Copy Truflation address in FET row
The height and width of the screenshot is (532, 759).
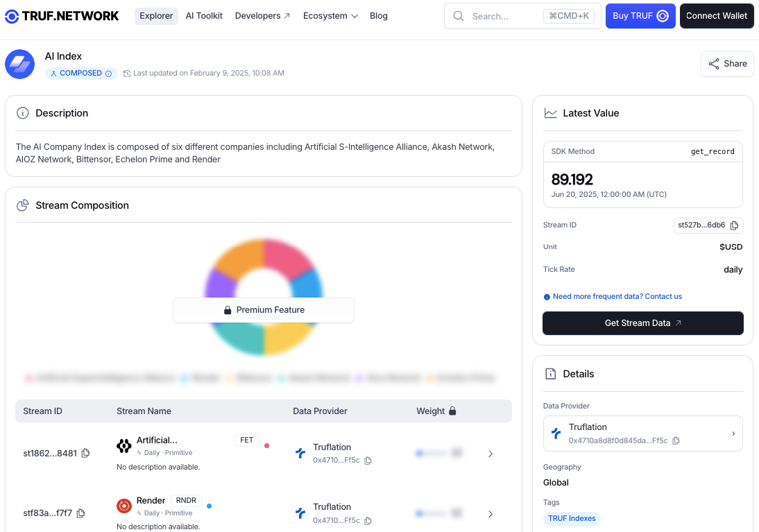pos(368,461)
